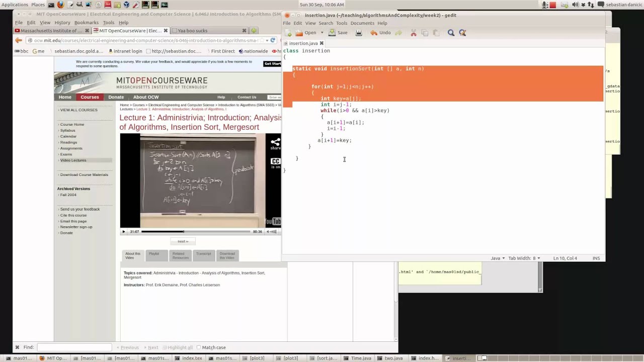644x362 pixels.
Task: Open the Related Resources video tab
Action: [x=180, y=255]
